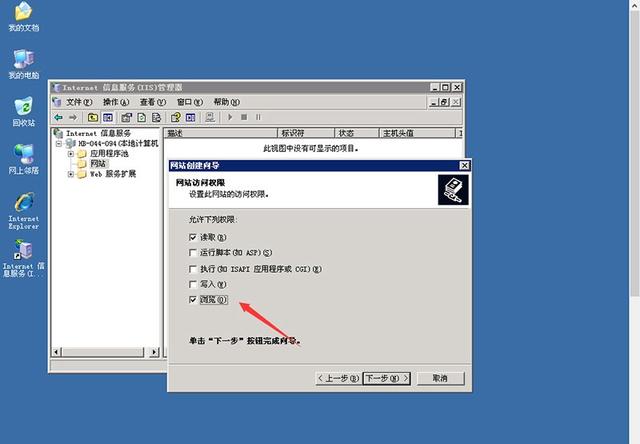Minimize the IIS Manager window
This screenshot has height=444, width=640.
tap(435, 87)
